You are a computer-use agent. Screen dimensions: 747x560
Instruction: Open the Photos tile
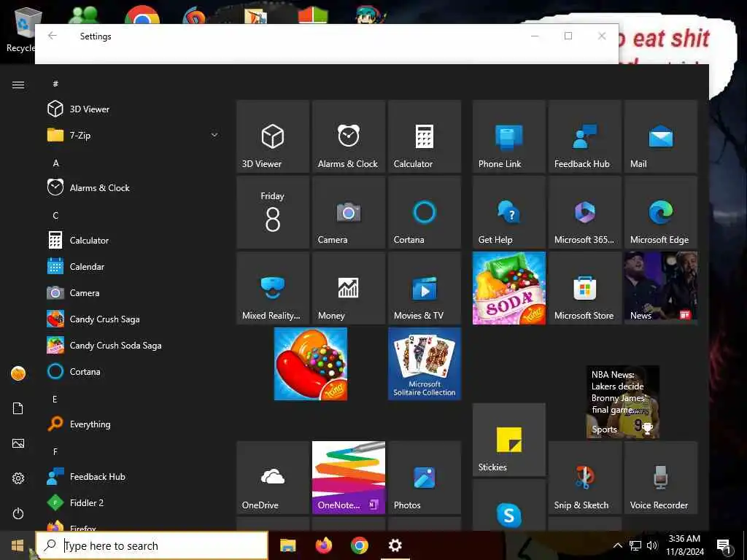pyautogui.click(x=425, y=477)
